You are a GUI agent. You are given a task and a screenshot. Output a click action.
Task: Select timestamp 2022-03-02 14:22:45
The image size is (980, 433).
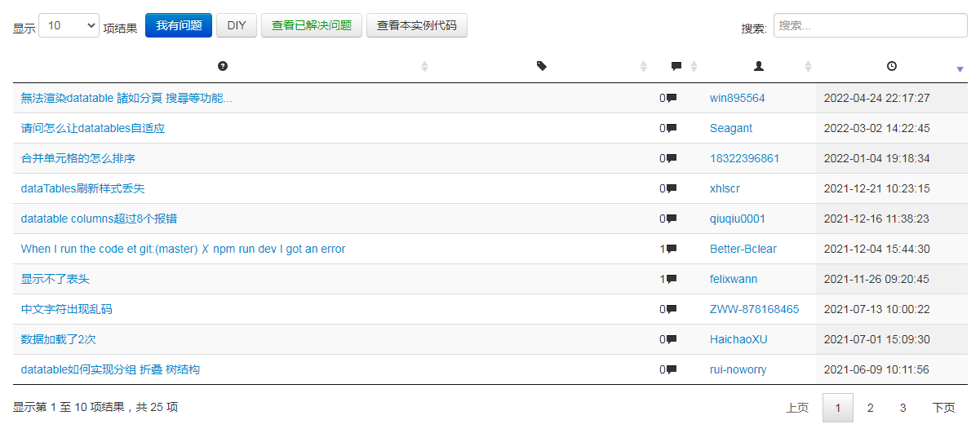(x=877, y=128)
